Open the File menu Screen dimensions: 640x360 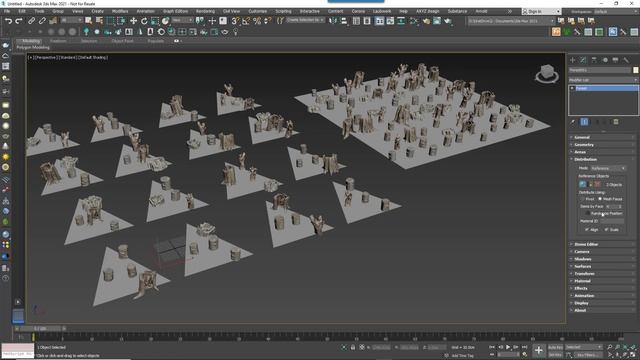coord(7,11)
